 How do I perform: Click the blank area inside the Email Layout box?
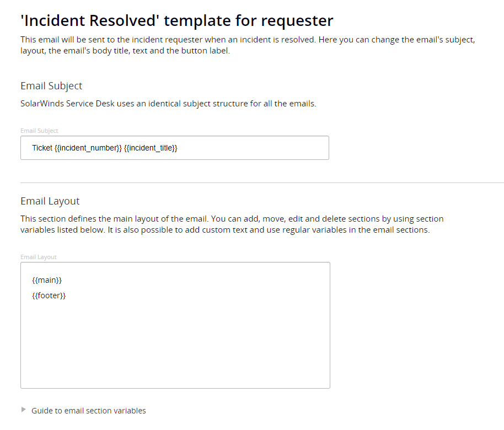175,344
